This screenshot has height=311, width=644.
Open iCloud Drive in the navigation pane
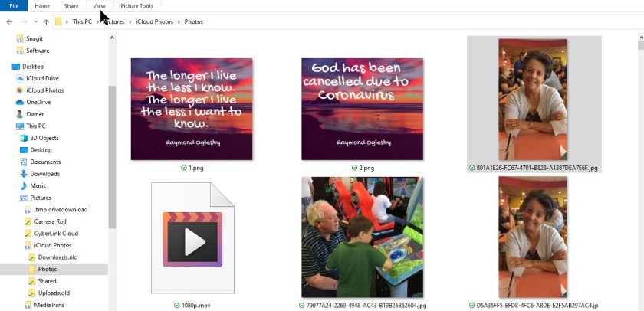click(42, 78)
